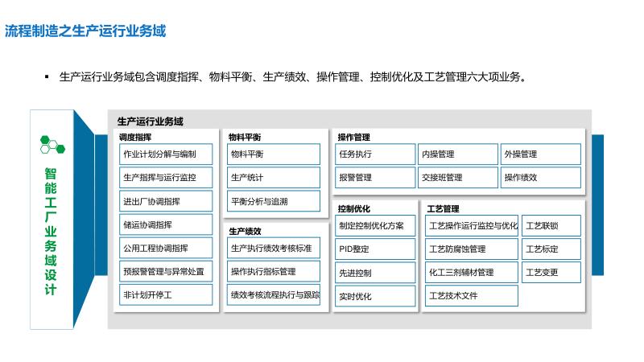Click the 物料平衡 item box

(x=274, y=154)
